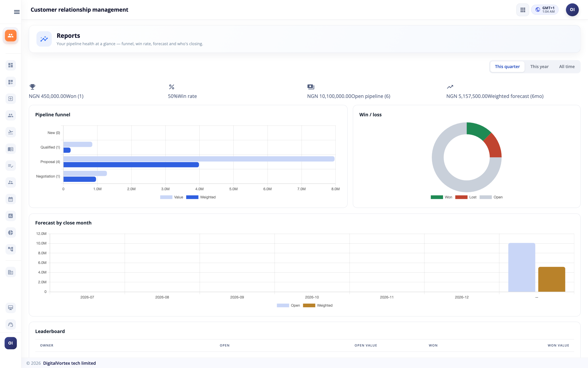Open the open-book sidebar icon
588x368 pixels.
11,149
